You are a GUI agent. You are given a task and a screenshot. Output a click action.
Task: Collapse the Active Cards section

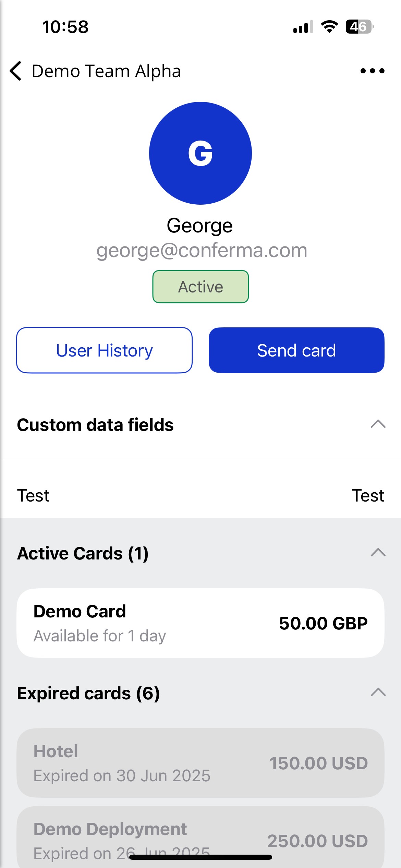[378, 553]
